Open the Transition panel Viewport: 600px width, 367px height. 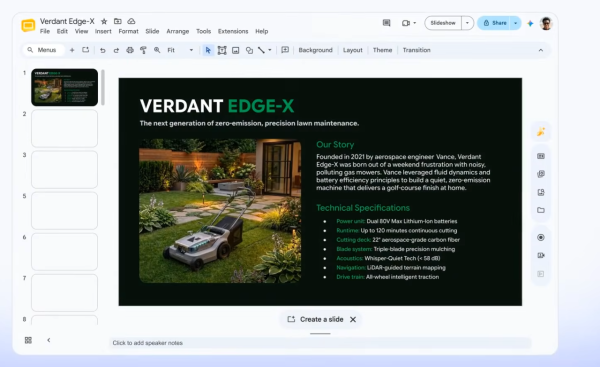coord(416,50)
